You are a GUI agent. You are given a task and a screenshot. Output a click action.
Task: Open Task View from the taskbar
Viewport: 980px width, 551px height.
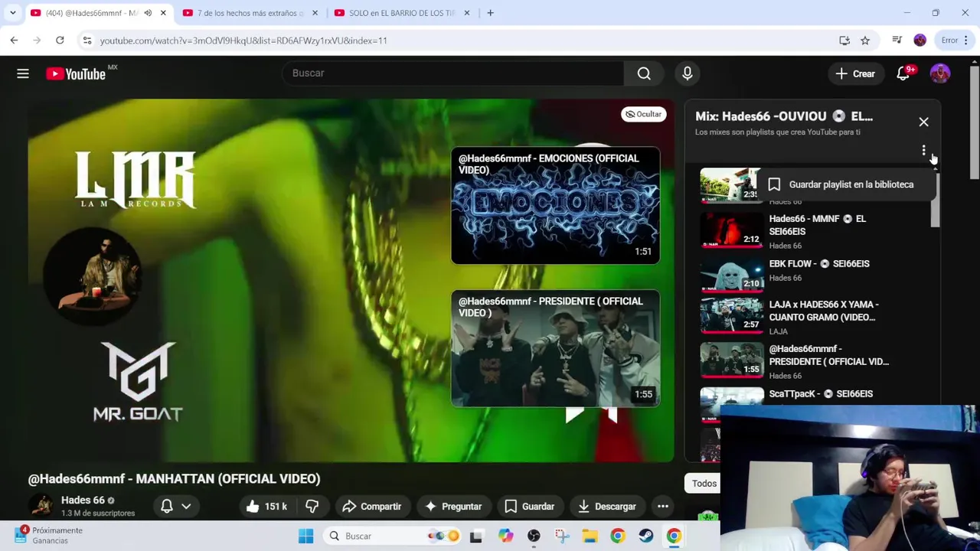476,536
